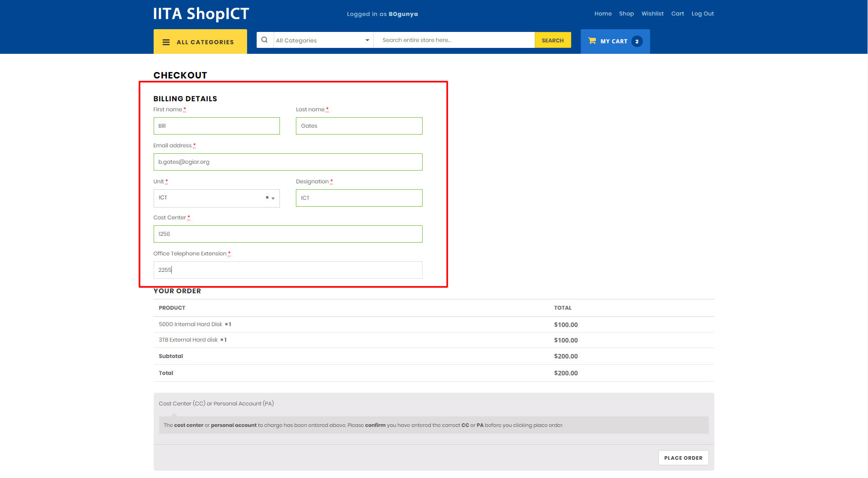Open the MY CART button
This screenshot has height=478, width=868.
[x=615, y=42]
